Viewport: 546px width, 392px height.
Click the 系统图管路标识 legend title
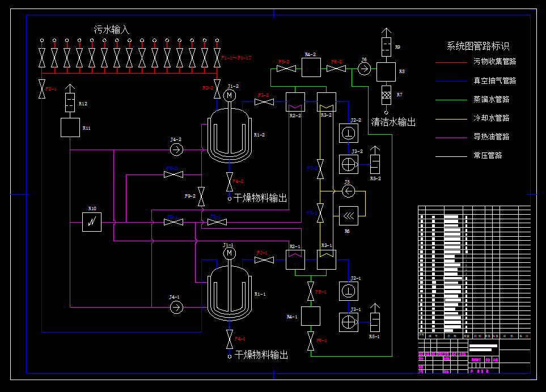(477, 46)
